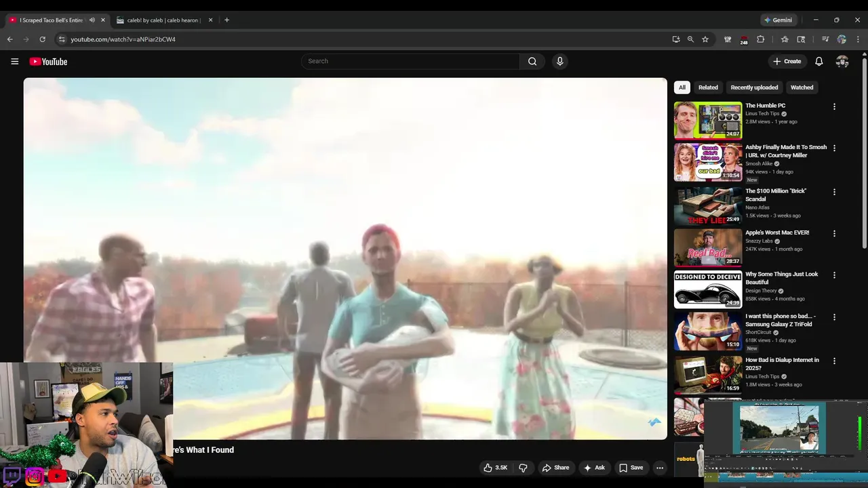Start voice search with the microphone
This screenshot has width=868, height=488.
click(x=559, y=62)
